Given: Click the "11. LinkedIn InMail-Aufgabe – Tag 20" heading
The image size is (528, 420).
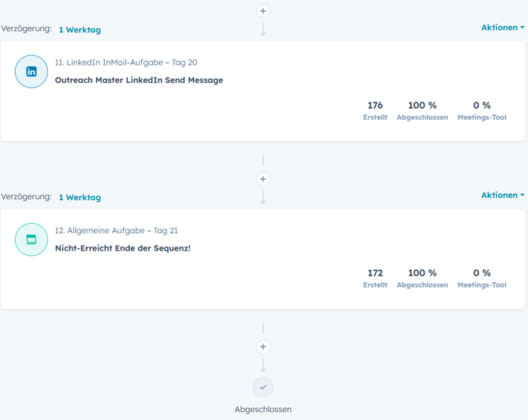Looking at the screenshot, I should 126,62.
